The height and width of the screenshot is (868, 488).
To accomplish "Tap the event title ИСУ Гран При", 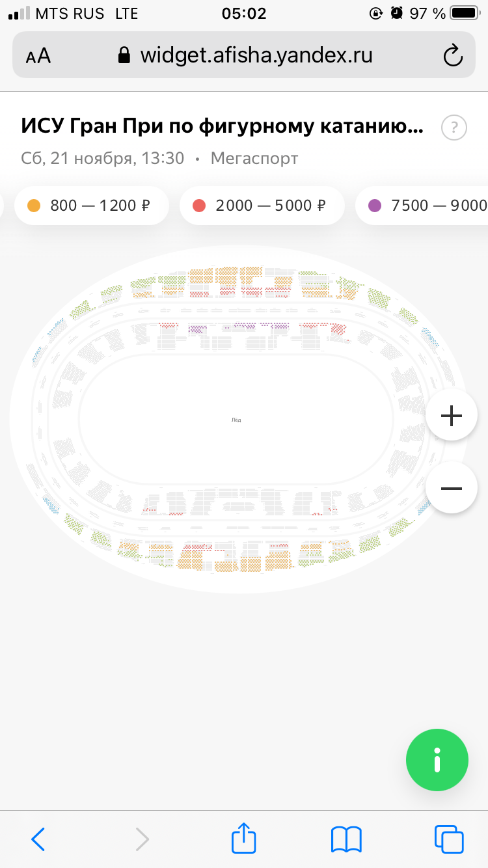I will [222, 126].
